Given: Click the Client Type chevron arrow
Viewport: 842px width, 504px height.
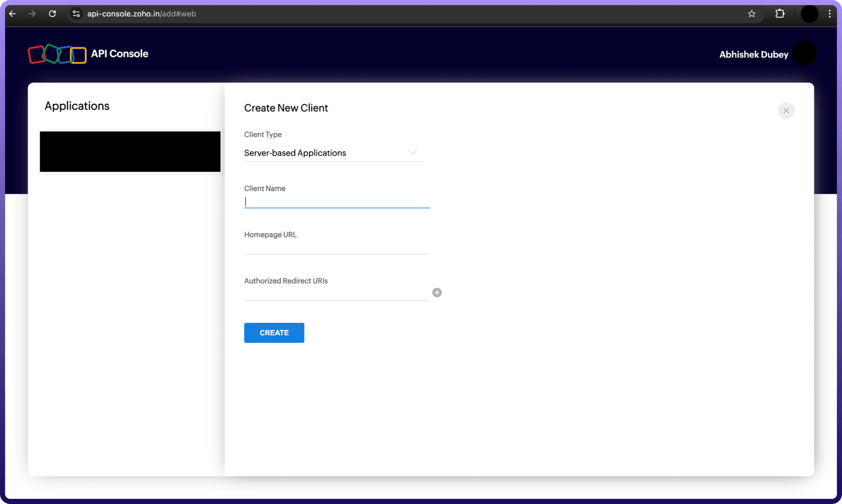Looking at the screenshot, I should click(412, 152).
